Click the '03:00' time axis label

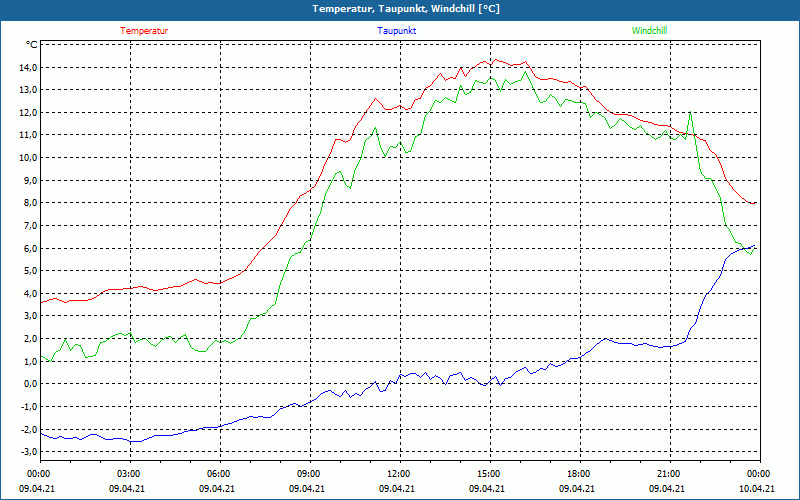pos(127,474)
